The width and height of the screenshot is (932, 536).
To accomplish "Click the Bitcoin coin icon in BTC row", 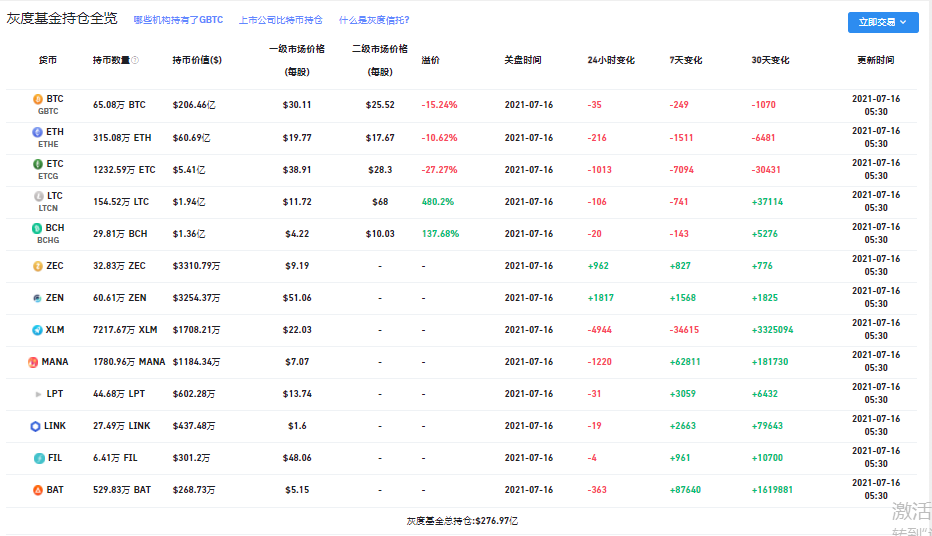I will tap(38, 99).
